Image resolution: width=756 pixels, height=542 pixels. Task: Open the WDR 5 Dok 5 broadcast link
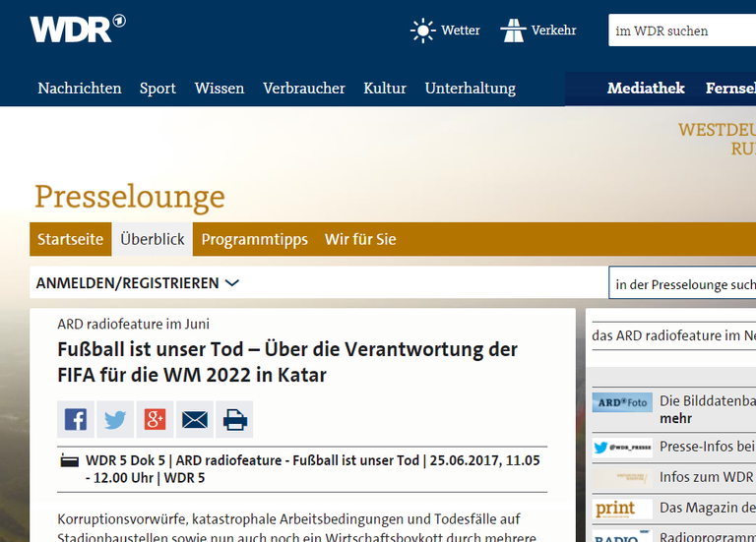click(312, 469)
